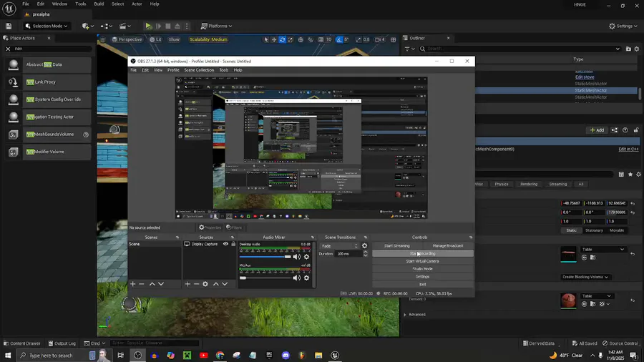Move selected source down in Sources panel
The height and width of the screenshot is (362, 644).
click(225, 283)
